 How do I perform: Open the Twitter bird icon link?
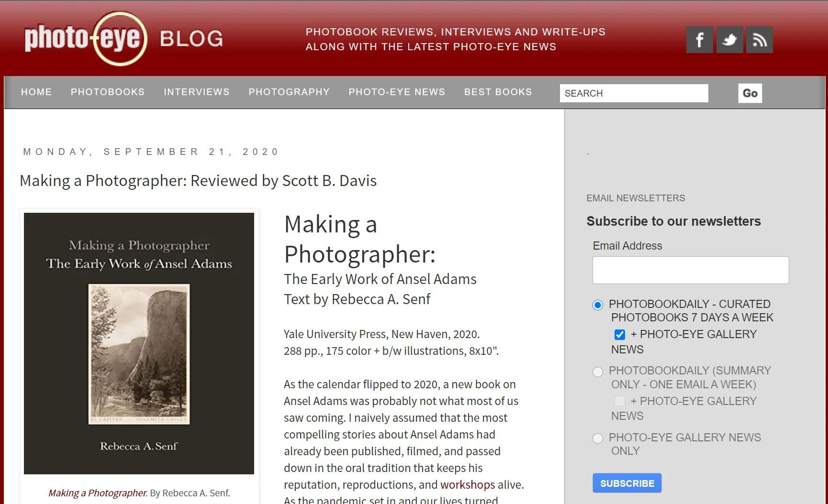point(729,40)
